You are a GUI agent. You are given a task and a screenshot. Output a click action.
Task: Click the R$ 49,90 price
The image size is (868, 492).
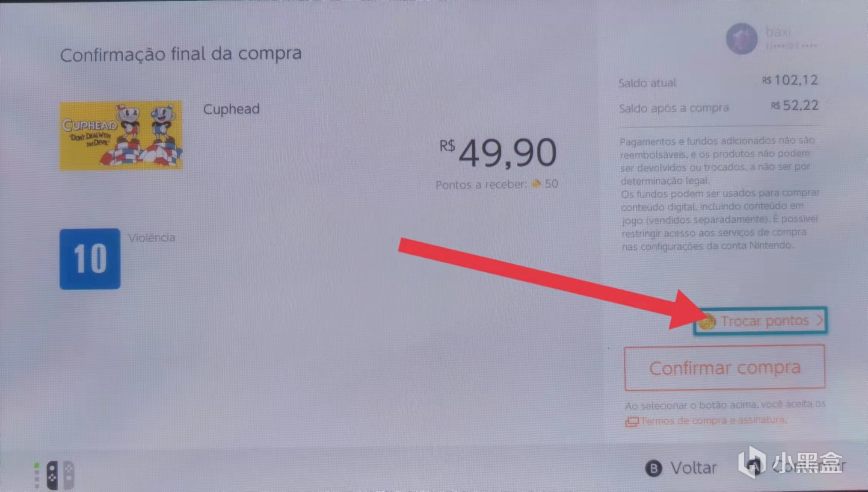[x=498, y=152]
